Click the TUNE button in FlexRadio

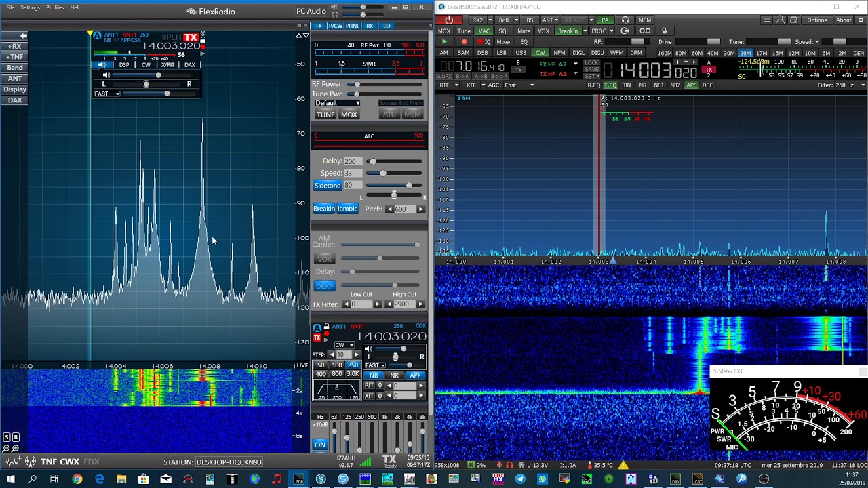click(x=325, y=115)
